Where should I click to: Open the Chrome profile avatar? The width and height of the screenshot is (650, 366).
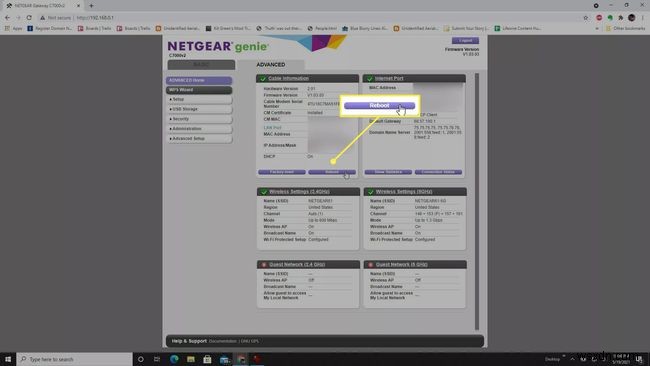[x=631, y=18]
